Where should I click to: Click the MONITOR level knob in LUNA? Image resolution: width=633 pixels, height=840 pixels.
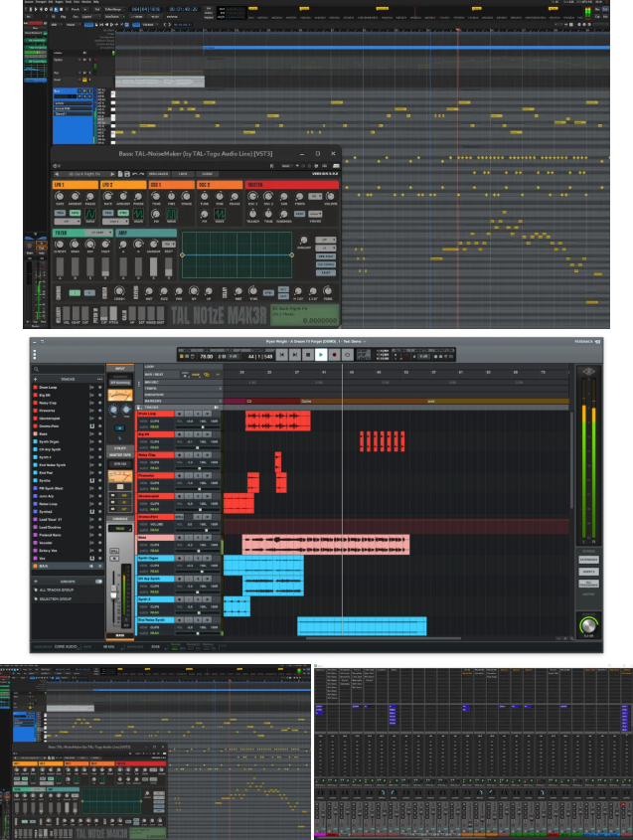point(588,624)
